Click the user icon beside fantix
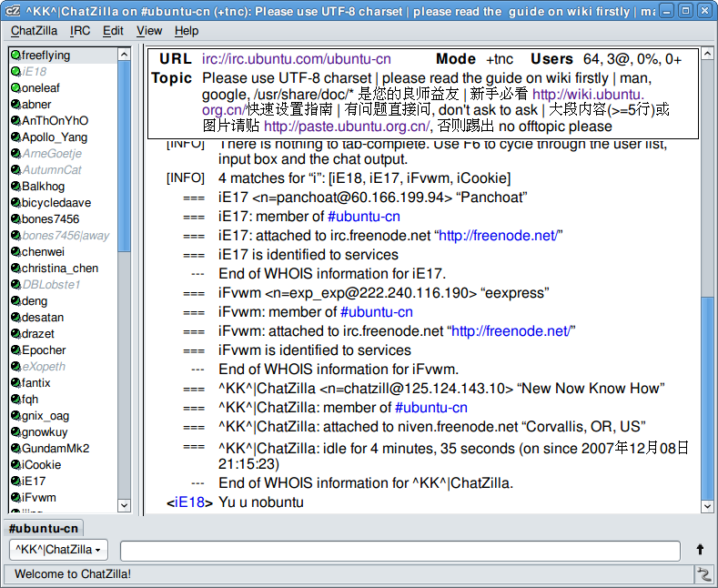The width and height of the screenshot is (718, 588). 15,383
